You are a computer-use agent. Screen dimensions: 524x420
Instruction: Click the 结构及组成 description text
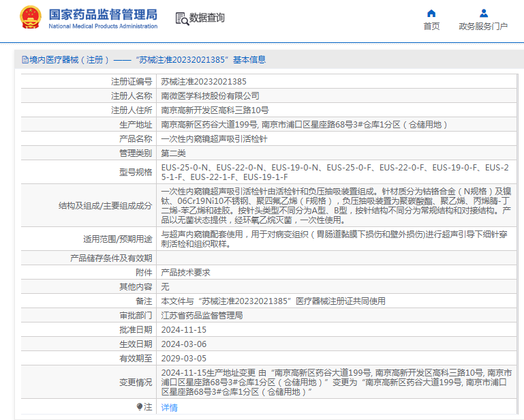pyautogui.click(x=336, y=206)
